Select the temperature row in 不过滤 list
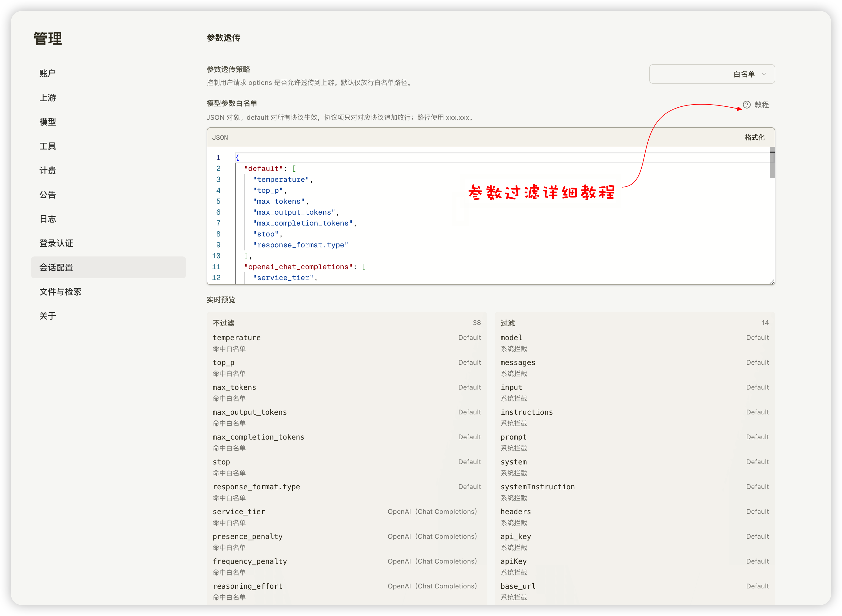This screenshot has height=616, width=842. (347, 343)
